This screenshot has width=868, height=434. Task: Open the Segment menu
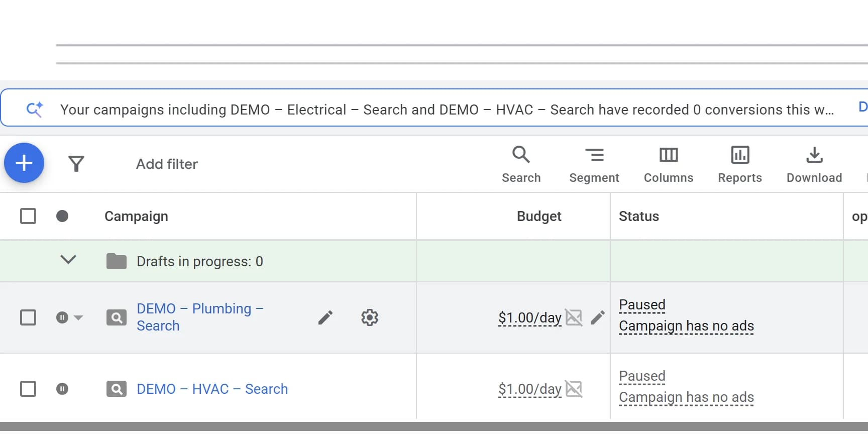[594, 165]
